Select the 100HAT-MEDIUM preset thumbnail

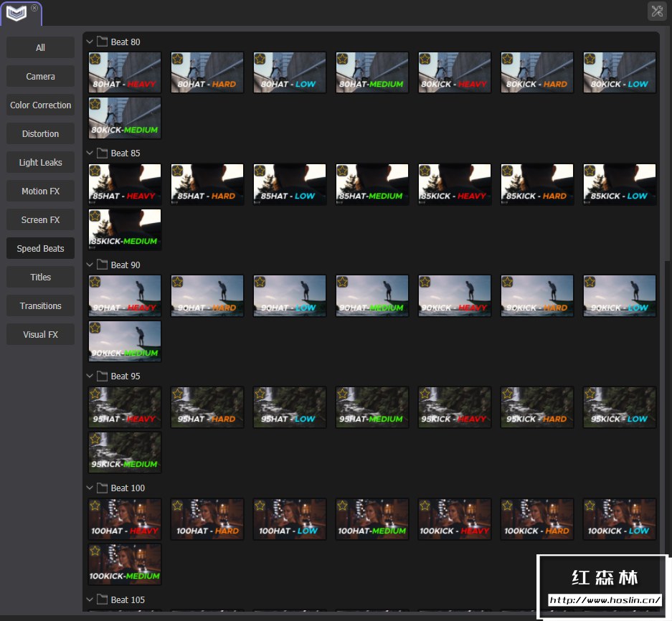point(372,519)
